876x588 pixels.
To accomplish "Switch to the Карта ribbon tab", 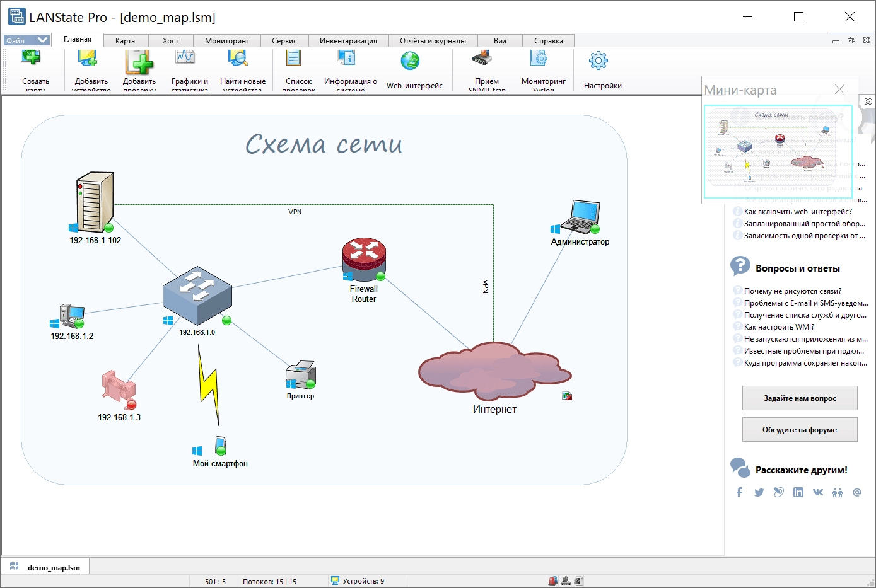I will 125,41.
